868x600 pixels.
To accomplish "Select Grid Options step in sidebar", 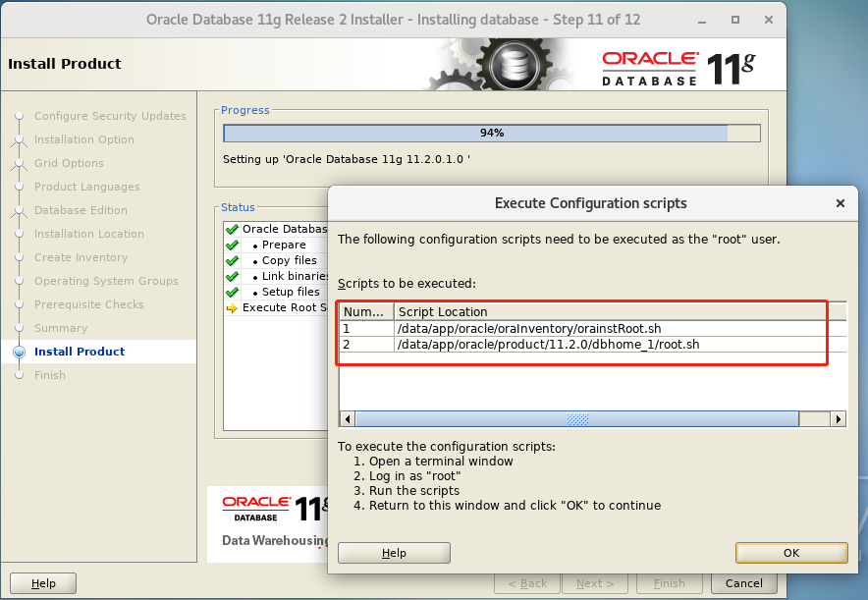I will tap(69, 163).
